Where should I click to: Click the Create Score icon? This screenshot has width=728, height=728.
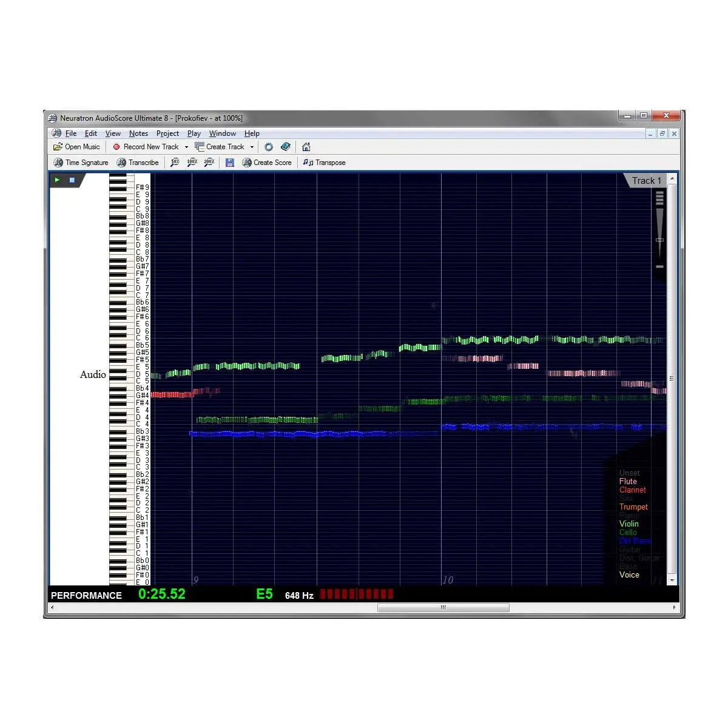pyautogui.click(x=267, y=162)
